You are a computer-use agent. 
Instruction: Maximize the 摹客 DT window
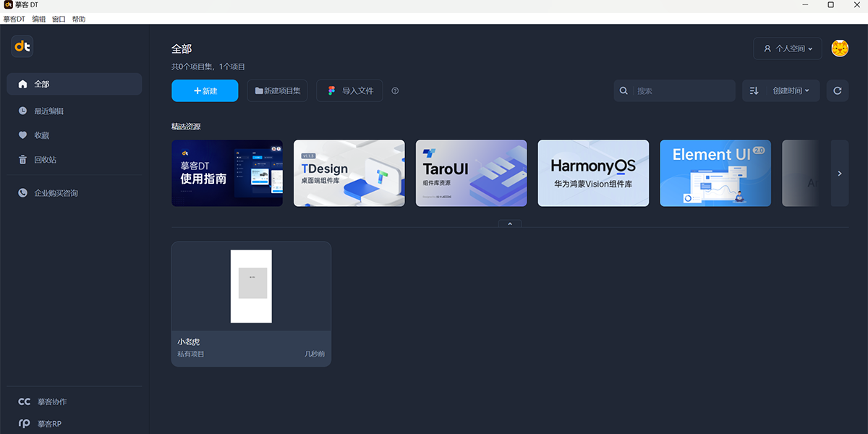[830, 5]
